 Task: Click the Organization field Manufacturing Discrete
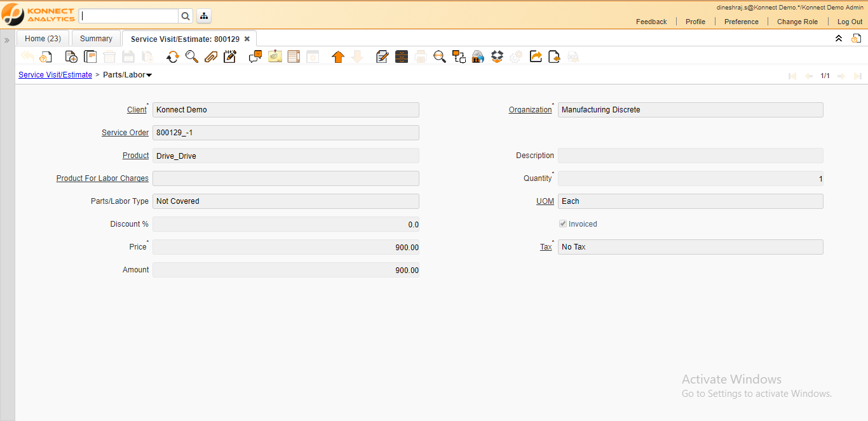tap(691, 110)
